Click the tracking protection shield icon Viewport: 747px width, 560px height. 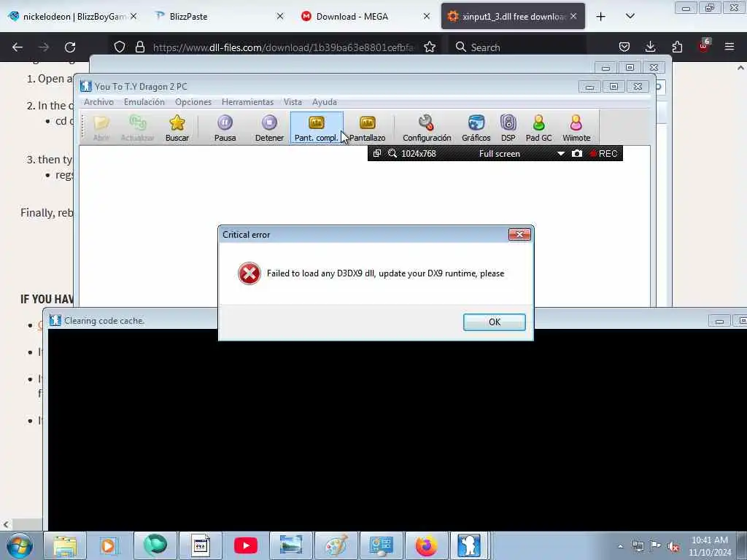tap(120, 47)
